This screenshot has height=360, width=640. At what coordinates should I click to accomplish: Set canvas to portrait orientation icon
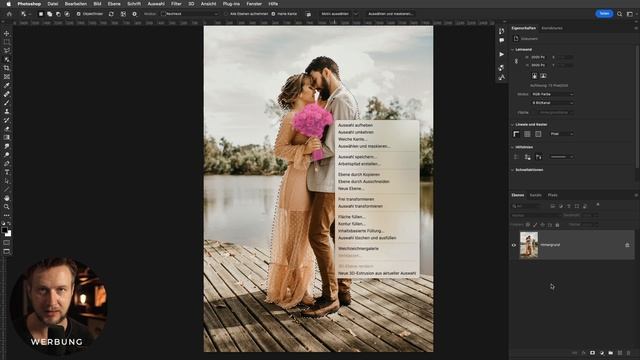click(534, 76)
